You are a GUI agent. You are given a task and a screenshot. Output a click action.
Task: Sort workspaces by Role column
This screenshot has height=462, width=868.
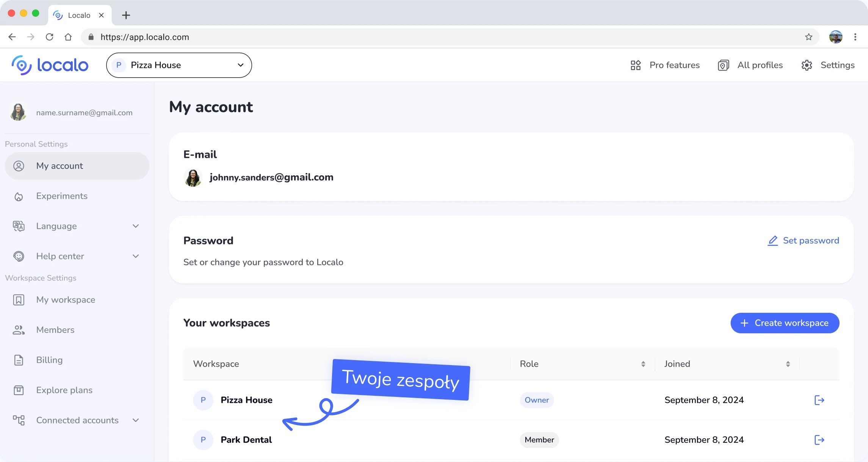coord(643,364)
